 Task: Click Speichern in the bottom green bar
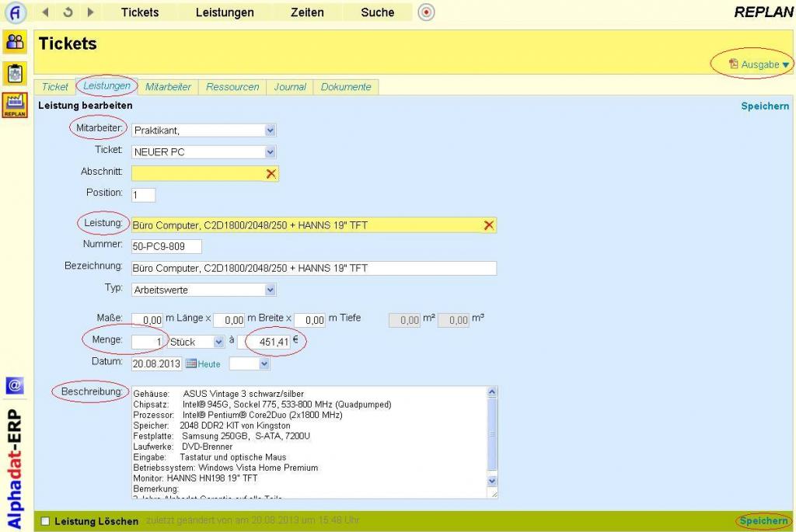click(763, 521)
